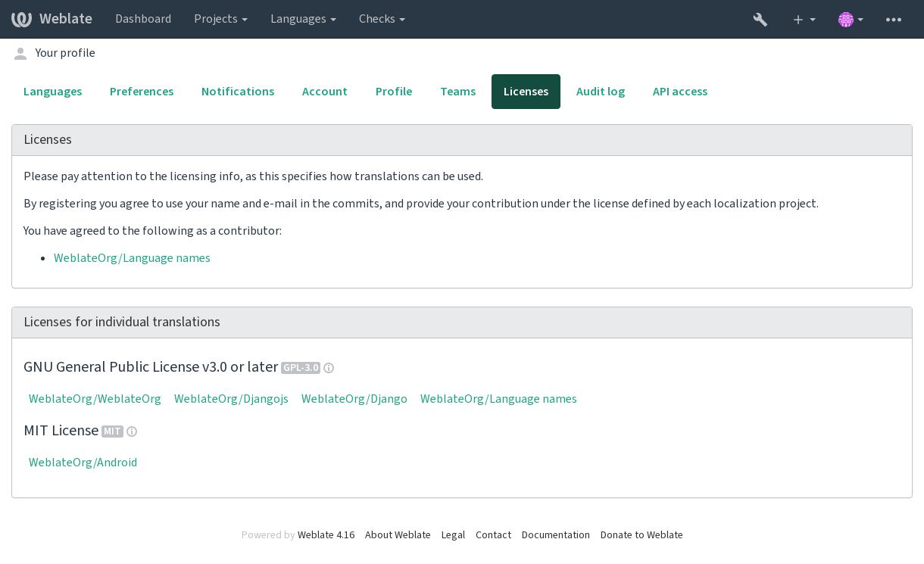Open the Donate to Weblate link
Image resolution: width=924 pixels, height=564 pixels.
[641, 535]
